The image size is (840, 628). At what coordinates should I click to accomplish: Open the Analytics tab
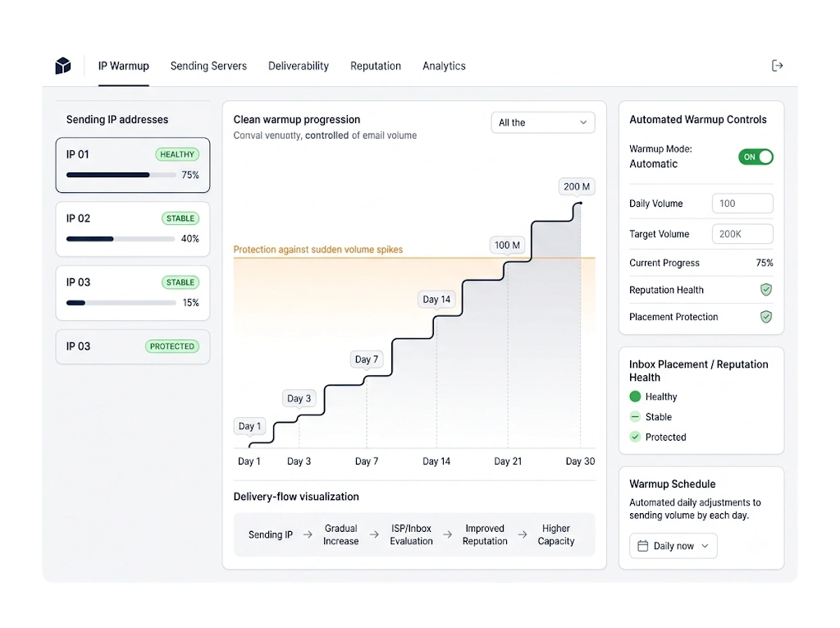(444, 66)
